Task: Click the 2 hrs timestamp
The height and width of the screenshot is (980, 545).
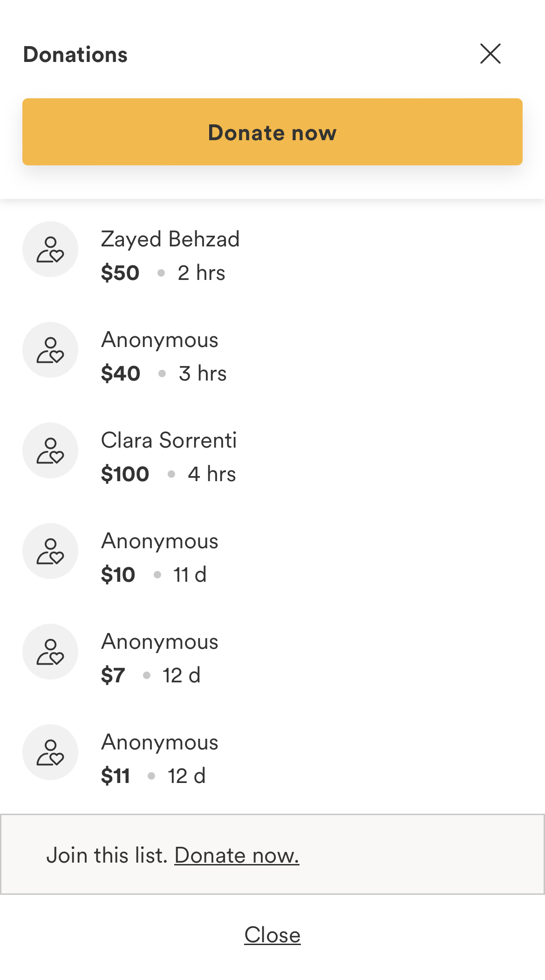Action: pos(202,273)
